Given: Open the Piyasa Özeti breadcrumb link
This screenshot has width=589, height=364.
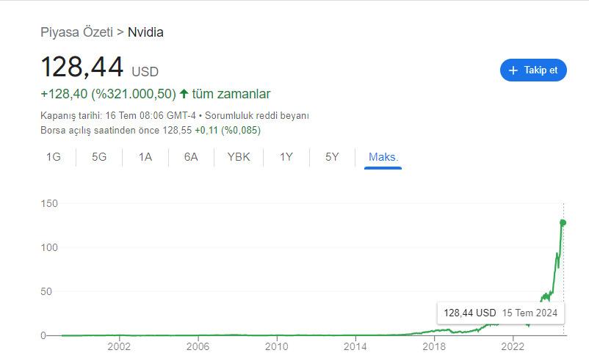Looking at the screenshot, I should point(76,32).
